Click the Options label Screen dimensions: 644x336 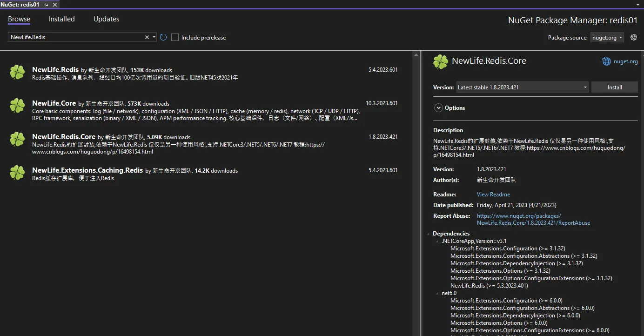click(455, 108)
